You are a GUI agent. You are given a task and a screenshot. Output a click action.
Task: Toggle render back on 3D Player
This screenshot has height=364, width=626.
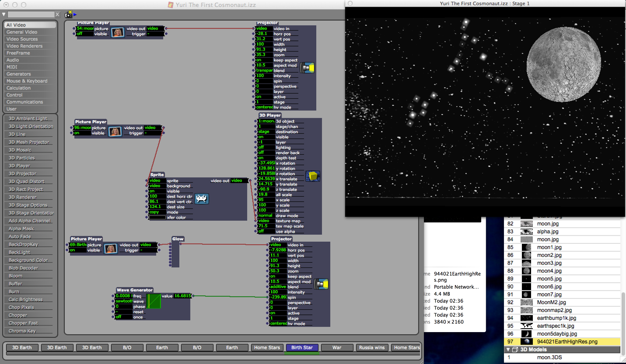[x=266, y=153]
